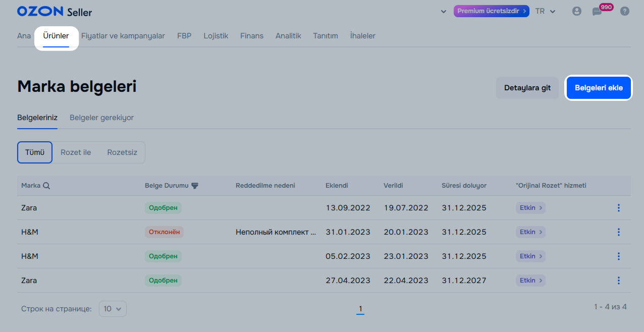The height and width of the screenshot is (332, 644).
Task: Click the "Orijinal Rozet" hizmeti column header
Action: [x=551, y=186]
